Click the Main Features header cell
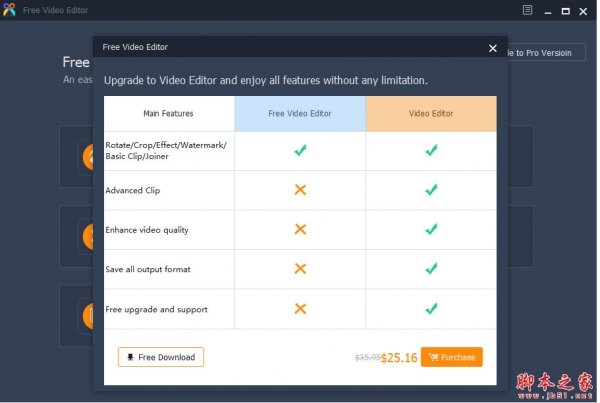 click(x=170, y=114)
